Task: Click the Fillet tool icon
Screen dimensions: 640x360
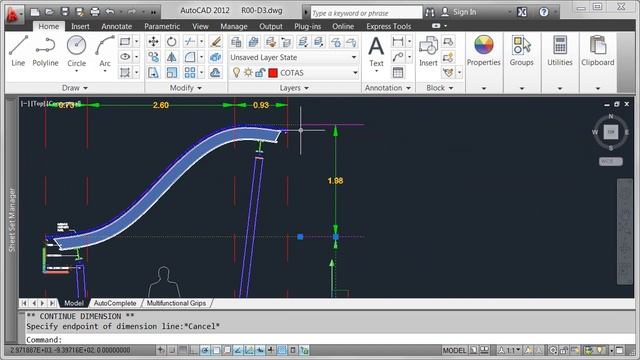Action: [x=189, y=57]
